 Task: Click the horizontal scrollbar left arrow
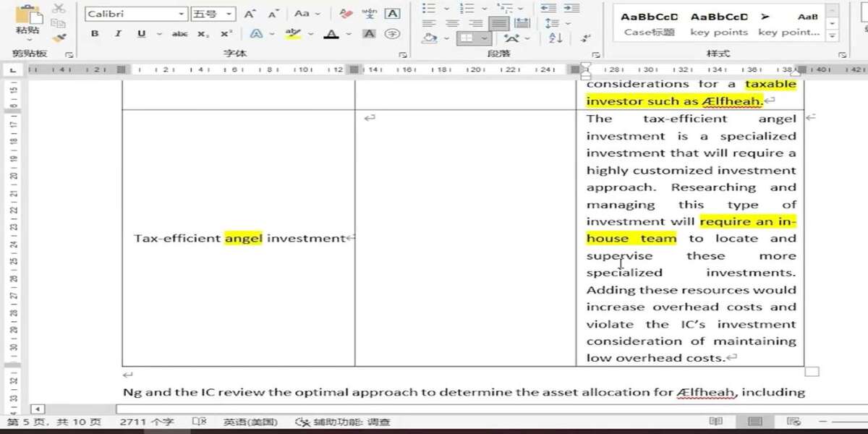37,409
